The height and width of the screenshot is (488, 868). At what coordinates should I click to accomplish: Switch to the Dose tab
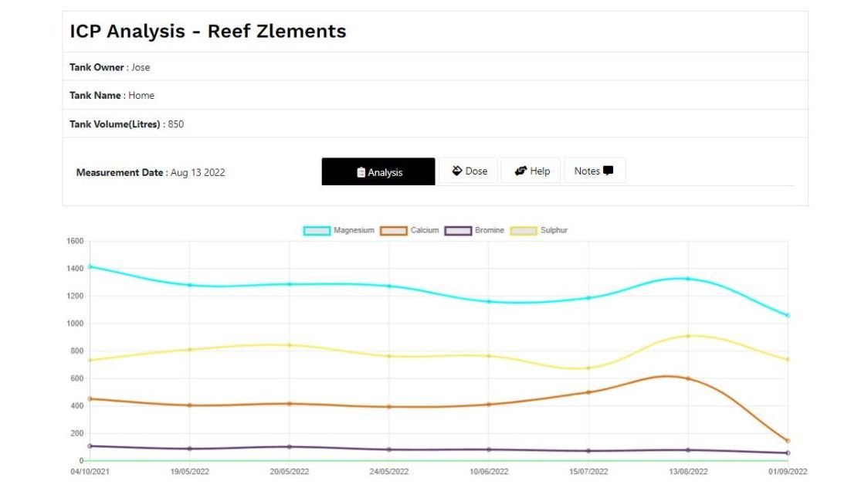(x=469, y=170)
